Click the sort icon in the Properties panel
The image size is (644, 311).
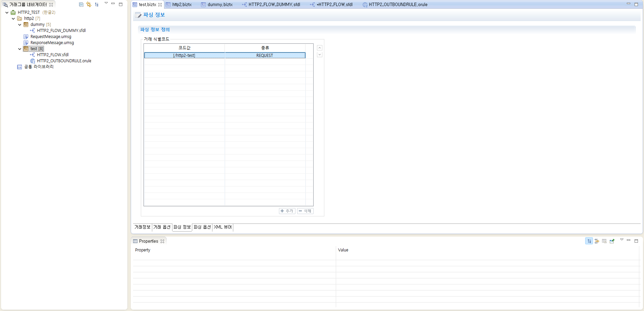point(597,241)
